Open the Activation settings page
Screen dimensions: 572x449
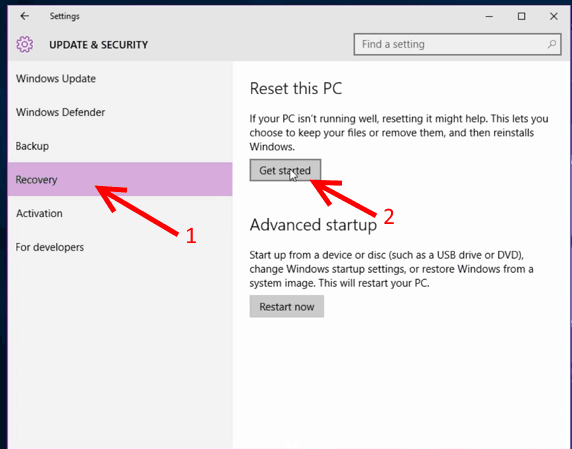tap(39, 213)
